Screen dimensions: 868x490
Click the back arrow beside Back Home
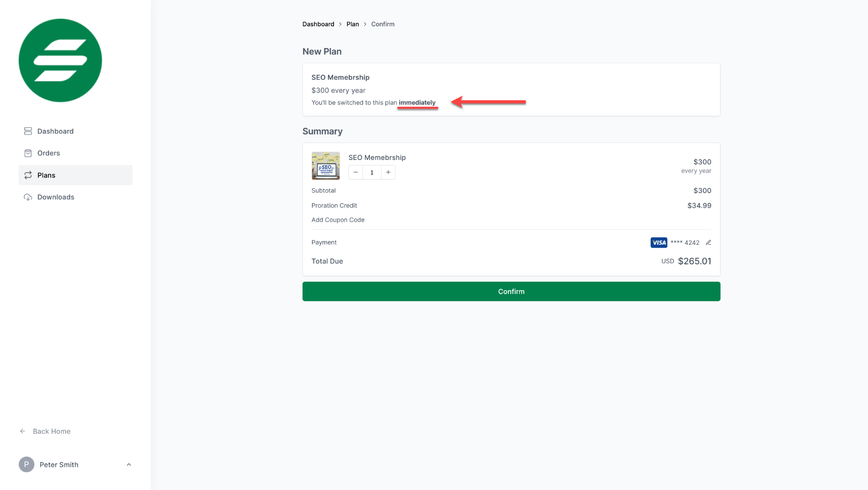(23, 431)
